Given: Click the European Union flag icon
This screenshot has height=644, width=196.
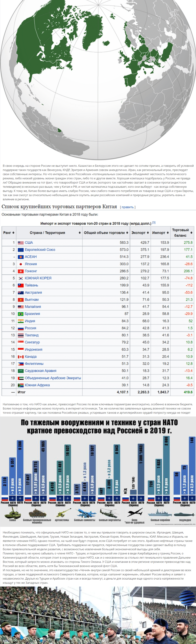Looking at the screenshot, I should click(x=20, y=250).
